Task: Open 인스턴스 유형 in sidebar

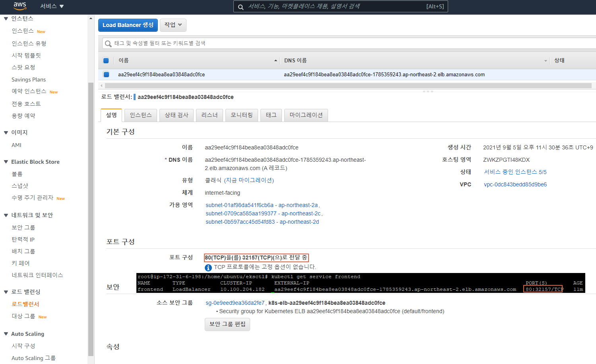Action: 29,44
